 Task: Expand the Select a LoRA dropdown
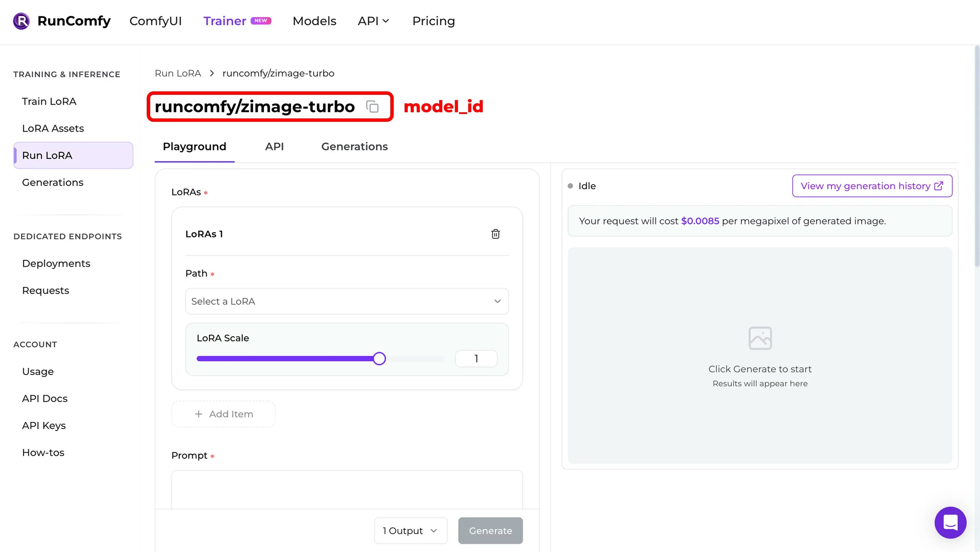click(x=347, y=301)
